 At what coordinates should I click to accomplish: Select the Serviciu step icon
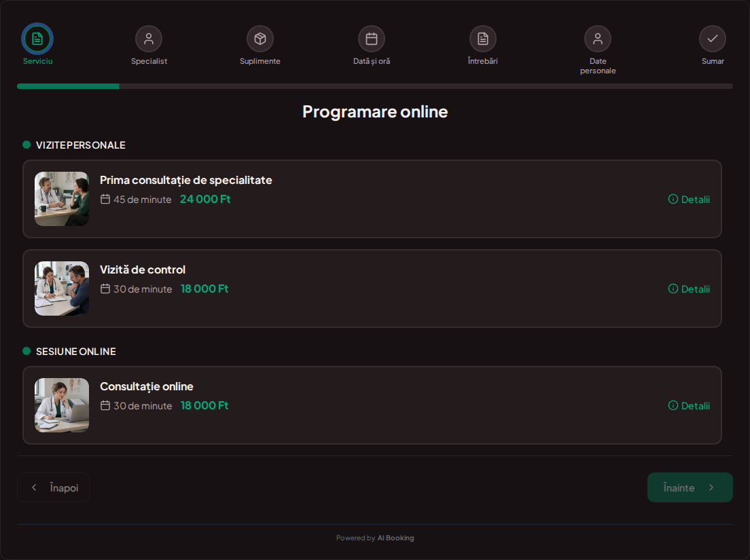pos(37,39)
